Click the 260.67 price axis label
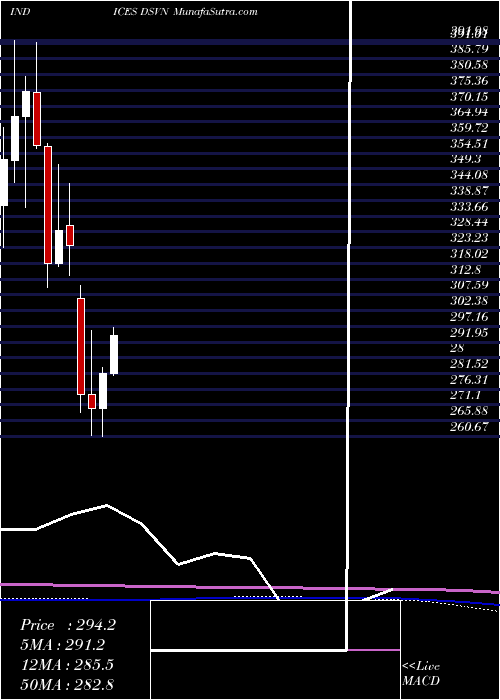Screen dimensions: 500x700 click(x=469, y=426)
